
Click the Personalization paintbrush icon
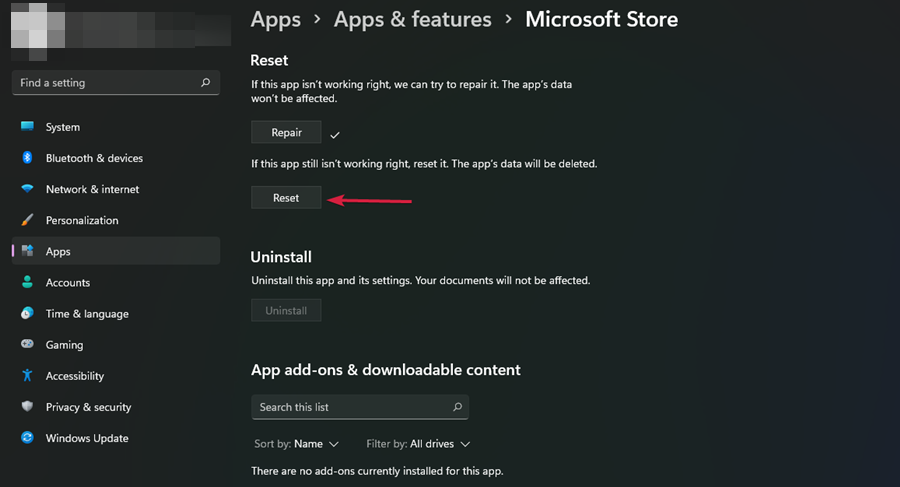tap(27, 220)
